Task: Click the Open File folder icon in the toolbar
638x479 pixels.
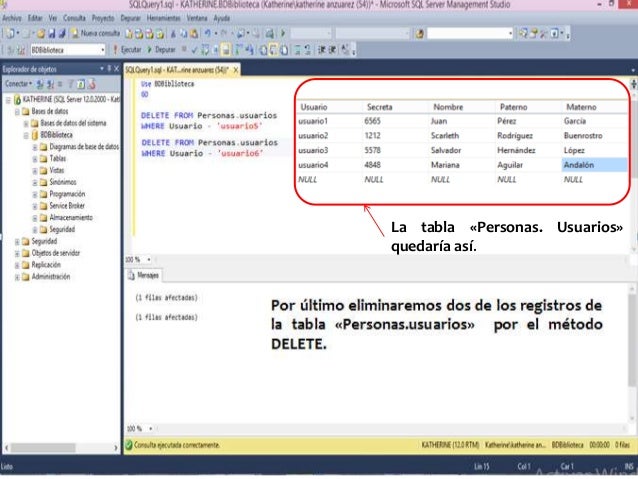Action: click(41, 33)
